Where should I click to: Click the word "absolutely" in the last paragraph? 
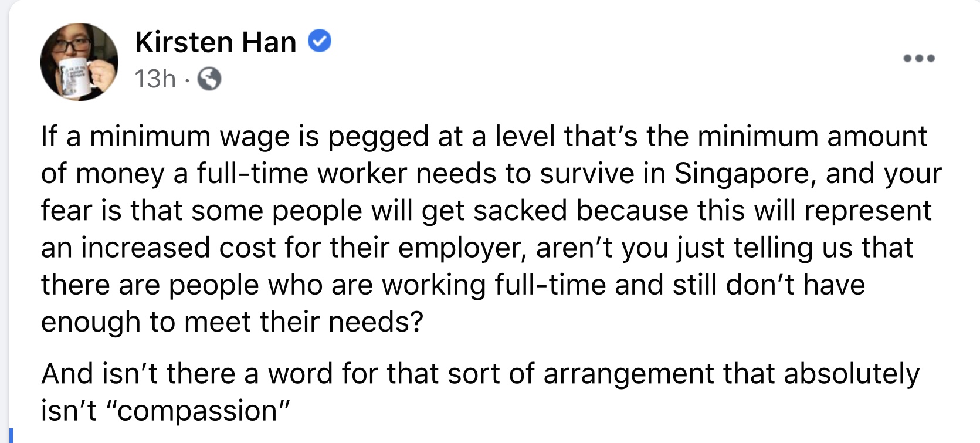pos(852,374)
